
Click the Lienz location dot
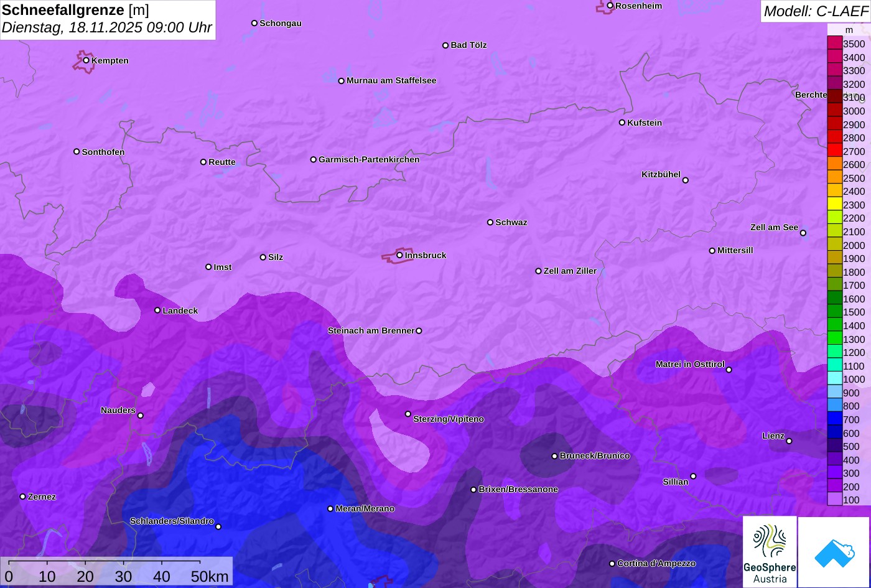point(789,441)
